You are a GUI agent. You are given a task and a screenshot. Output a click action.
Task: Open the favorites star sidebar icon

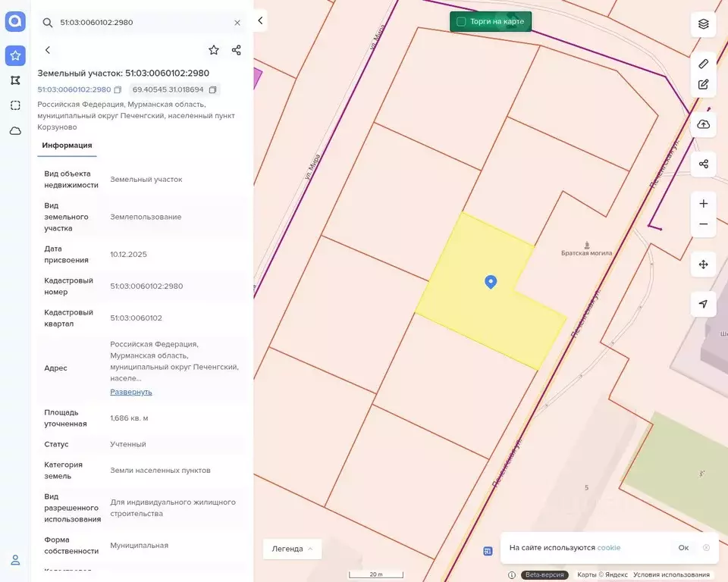tap(15, 55)
